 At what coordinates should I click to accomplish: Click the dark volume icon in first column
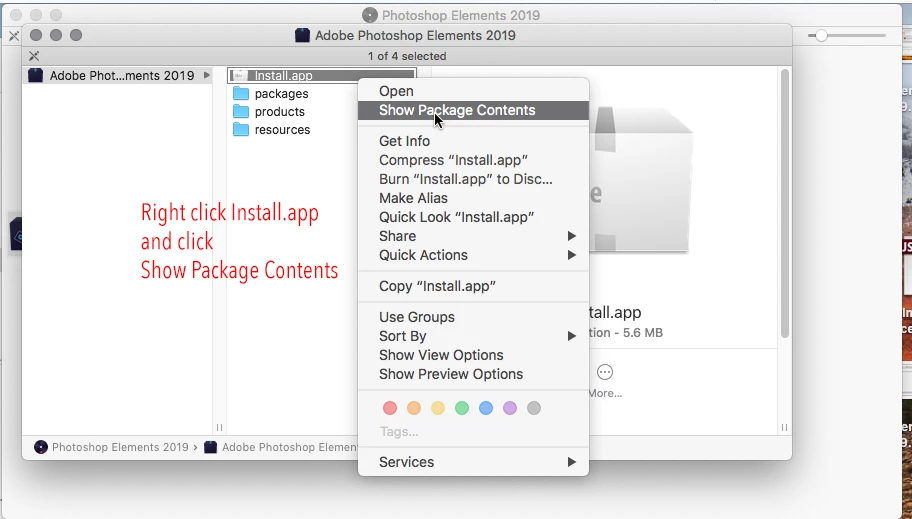[35, 76]
